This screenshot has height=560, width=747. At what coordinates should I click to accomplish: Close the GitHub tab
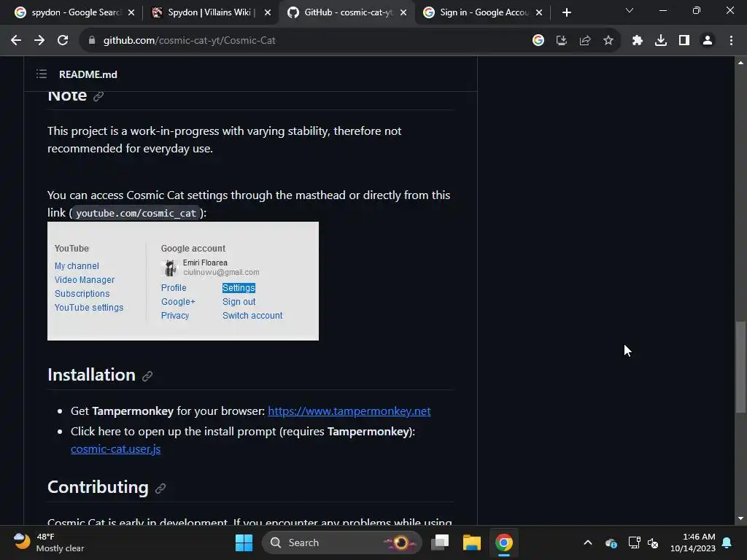[403, 12]
